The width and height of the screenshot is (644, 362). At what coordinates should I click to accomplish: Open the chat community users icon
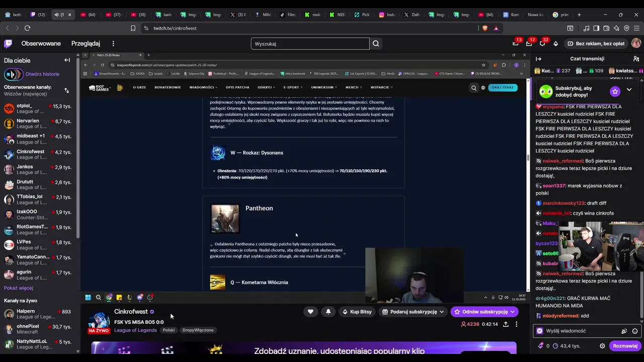(636, 59)
